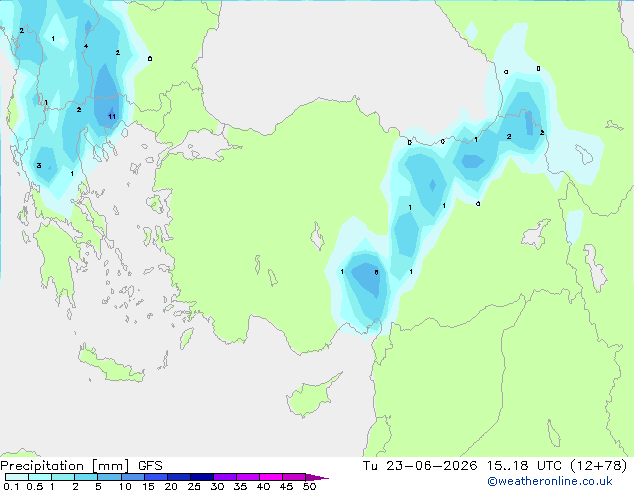Pick the 10–15 mm legend swatch
This screenshot has height=490, width=634.
coord(132,477)
